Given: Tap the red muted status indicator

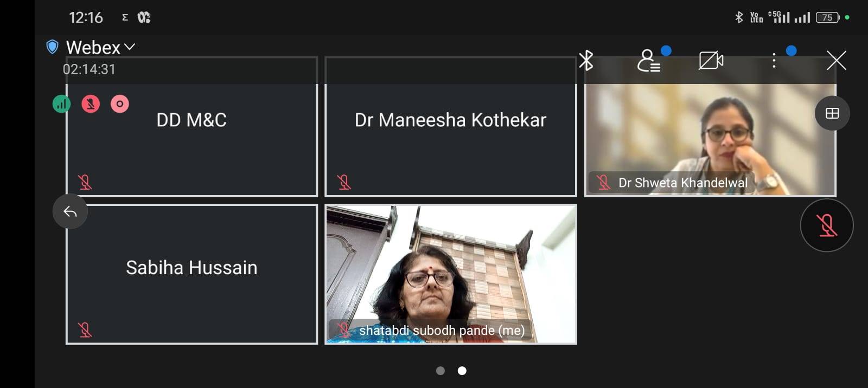Looking at the screenshot, I should [91, 104].
